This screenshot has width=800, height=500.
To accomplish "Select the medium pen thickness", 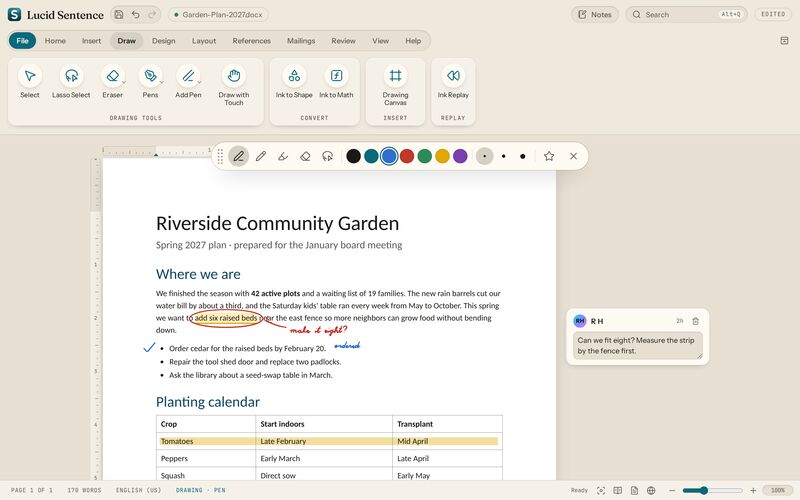I will [504, 156].
